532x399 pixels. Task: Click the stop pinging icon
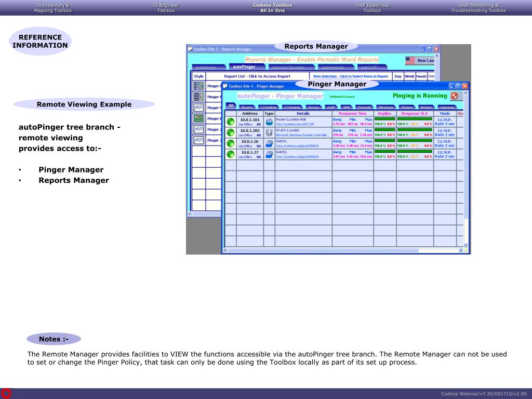pos(454,96)
